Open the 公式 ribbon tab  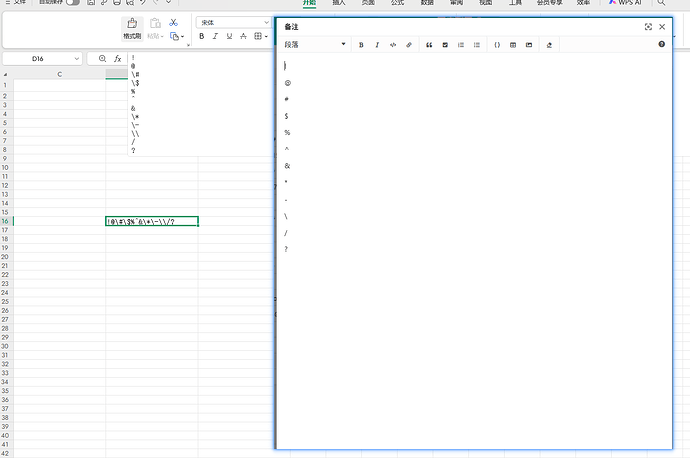[x=397, y=3]
